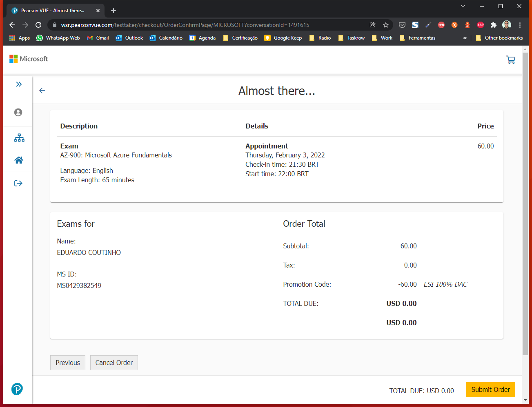Open Apps bookmark
Screen dimensions: 532x407
pyautogui.click(x=20, y=38)
